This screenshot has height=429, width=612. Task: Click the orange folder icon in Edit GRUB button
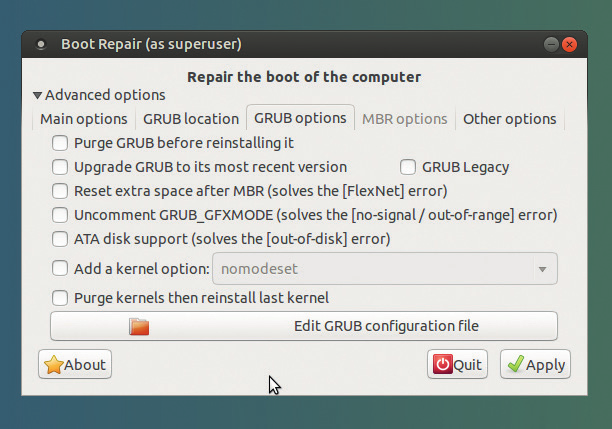[x=139, y=326]
